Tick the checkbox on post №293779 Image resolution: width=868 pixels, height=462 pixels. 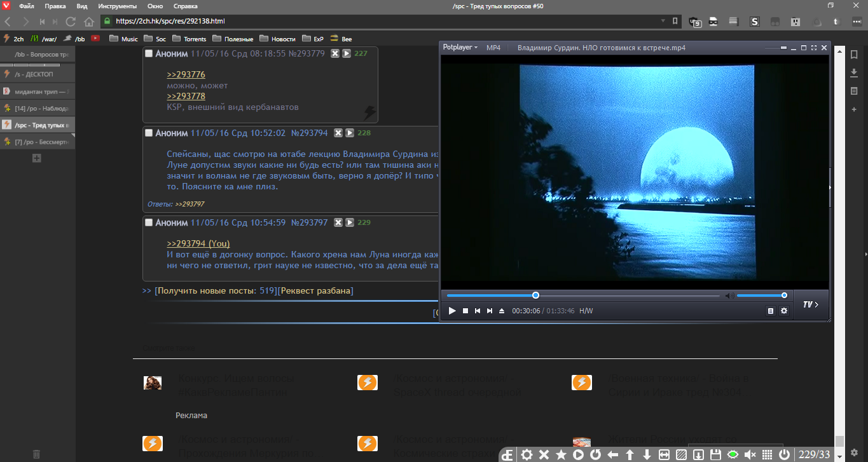[149, 53]
